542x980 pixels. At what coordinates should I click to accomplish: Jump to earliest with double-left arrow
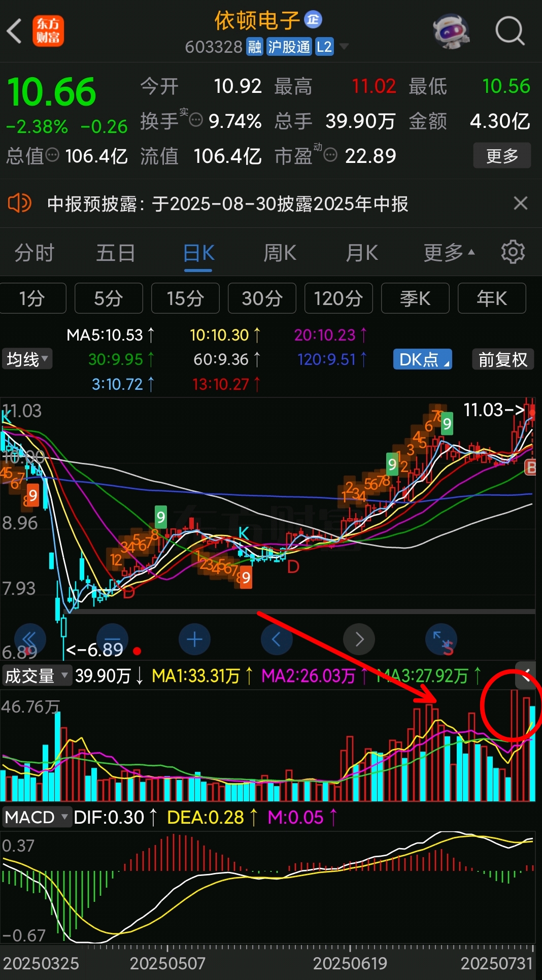[30, 639]
